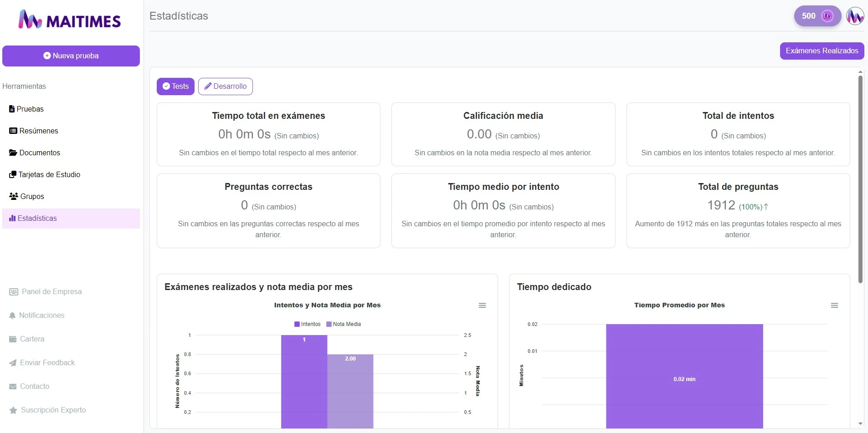The height and width of the screenshot is (433, 868).
Task: Switch to the Desarrollo tab
Action: [x=225, y=87]
